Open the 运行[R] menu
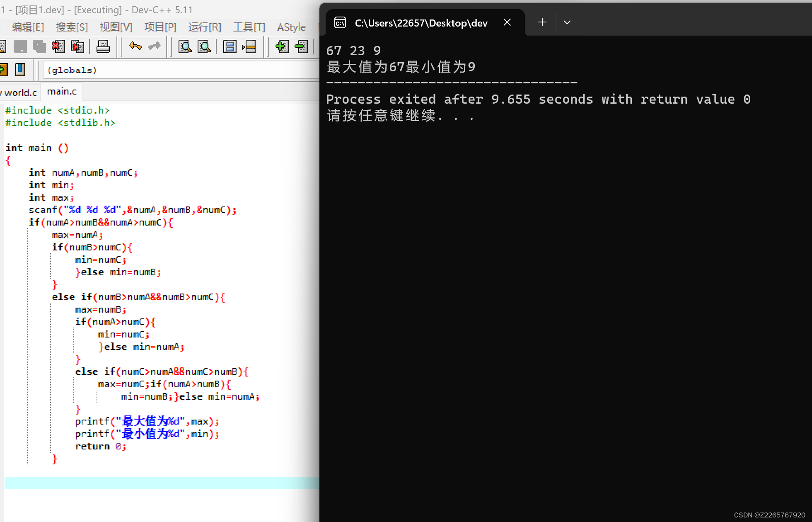 coord(205,27)
